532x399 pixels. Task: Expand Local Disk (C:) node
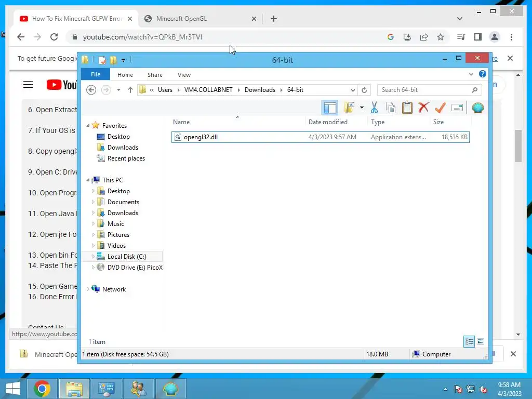point(93,257)
